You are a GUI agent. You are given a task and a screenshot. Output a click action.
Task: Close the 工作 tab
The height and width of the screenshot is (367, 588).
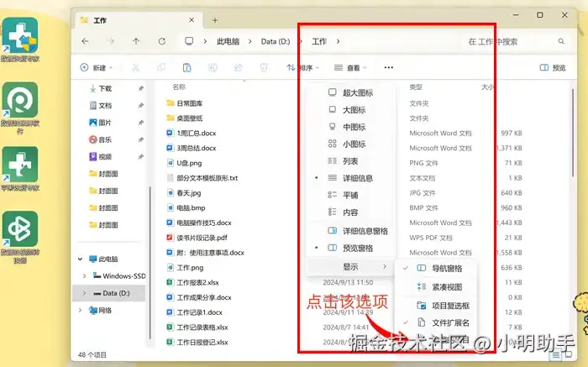pos(192,20)
